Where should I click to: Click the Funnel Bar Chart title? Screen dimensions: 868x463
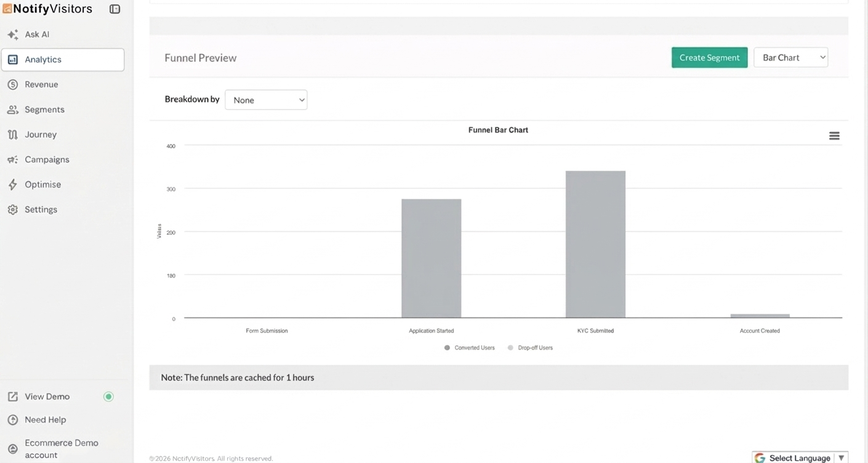(x=498, y=130)
